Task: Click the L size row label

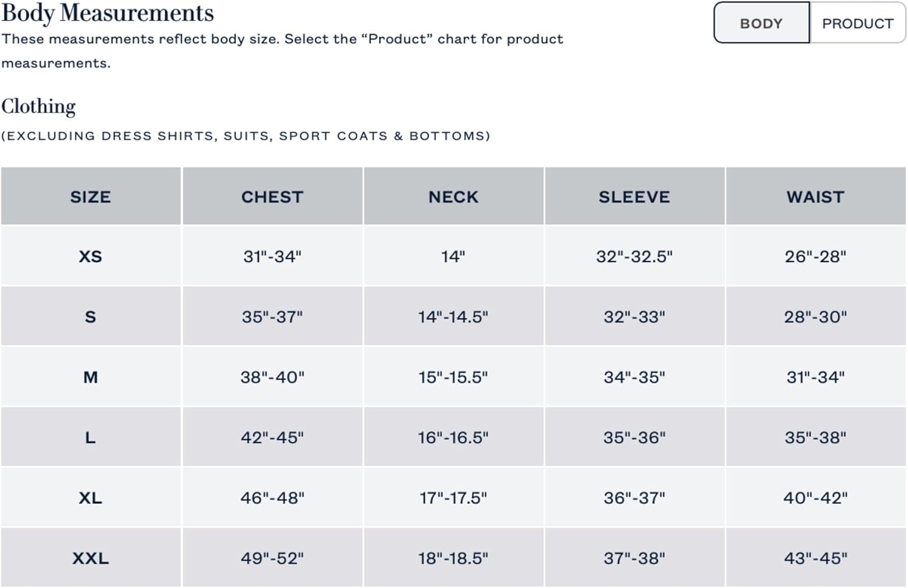Action: pyautogui.click(x=91, y=437)
